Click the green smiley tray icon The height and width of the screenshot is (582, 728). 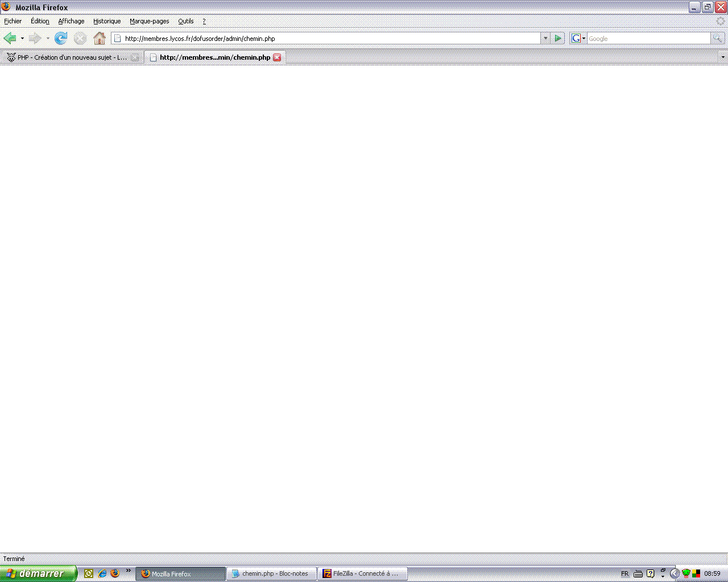tap(686, 574)
